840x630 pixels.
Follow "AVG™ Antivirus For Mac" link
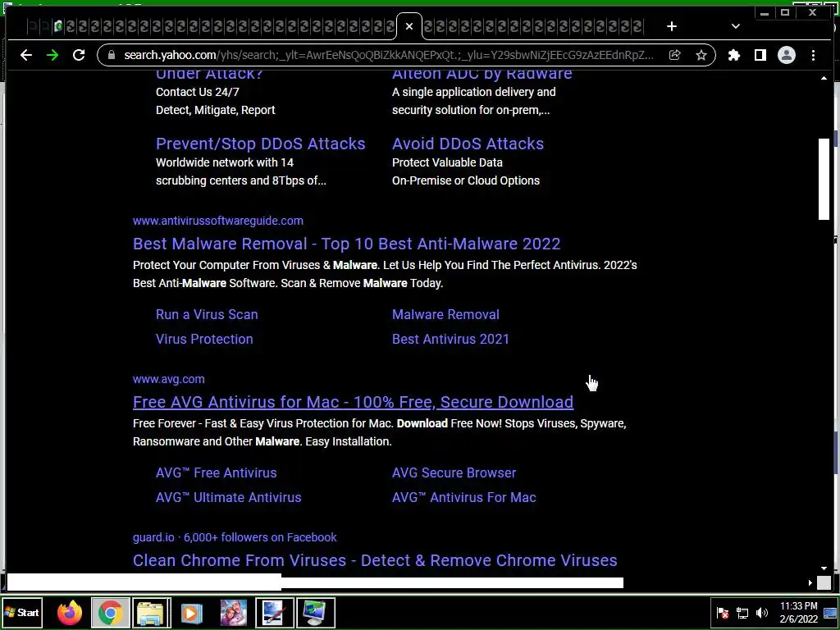464,498
